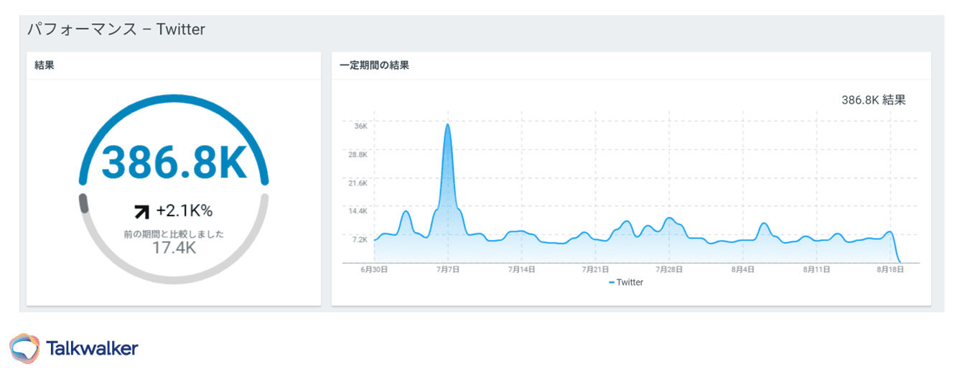Select the 一定期間の結果 panel header
Viewport: 980px width, 372px height.
[374, 65]
